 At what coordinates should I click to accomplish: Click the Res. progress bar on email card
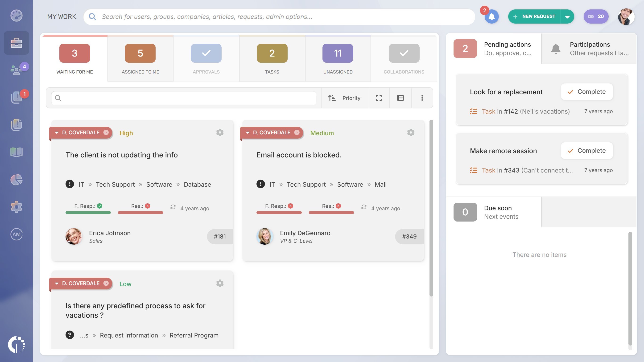tap(331, 213)
